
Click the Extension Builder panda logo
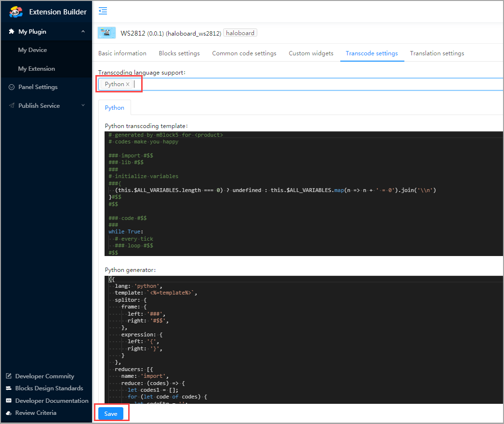(16, 12)
